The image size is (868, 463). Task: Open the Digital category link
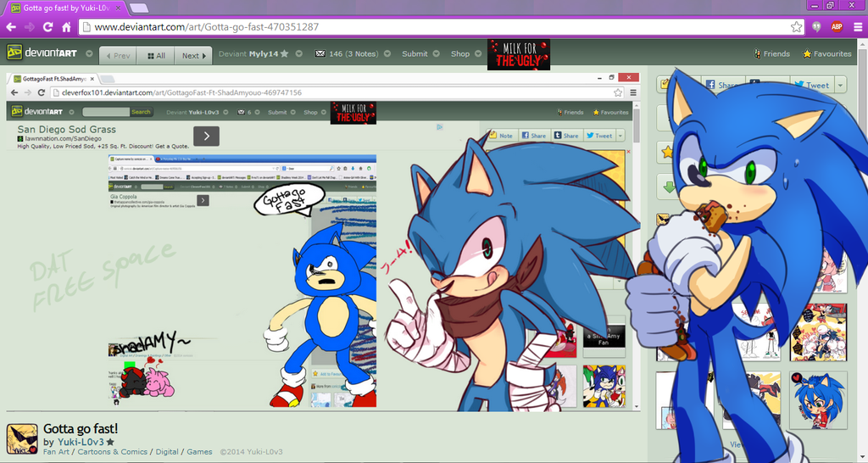pyautogui.click(x=167, y=451)
